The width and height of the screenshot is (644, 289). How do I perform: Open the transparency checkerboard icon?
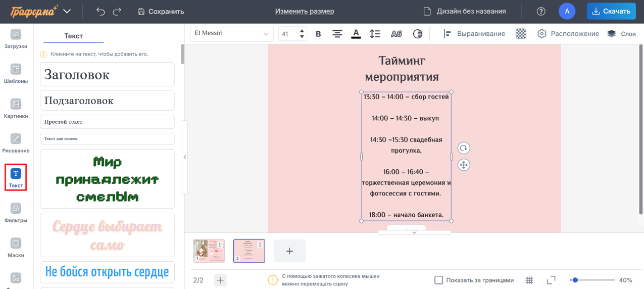click(521, 34)
